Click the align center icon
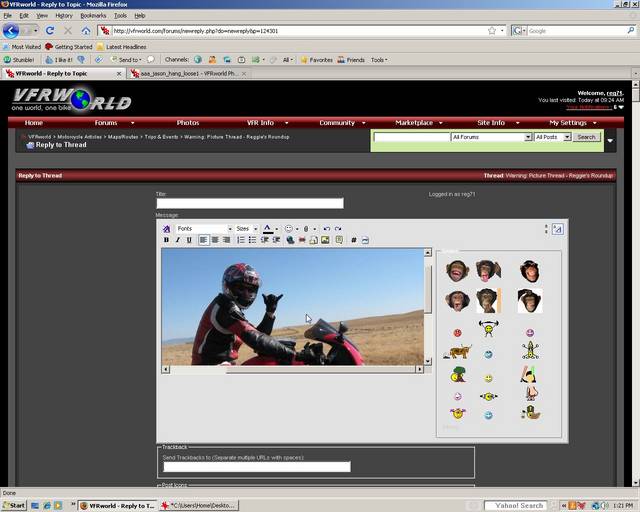 tap(214, 240)
